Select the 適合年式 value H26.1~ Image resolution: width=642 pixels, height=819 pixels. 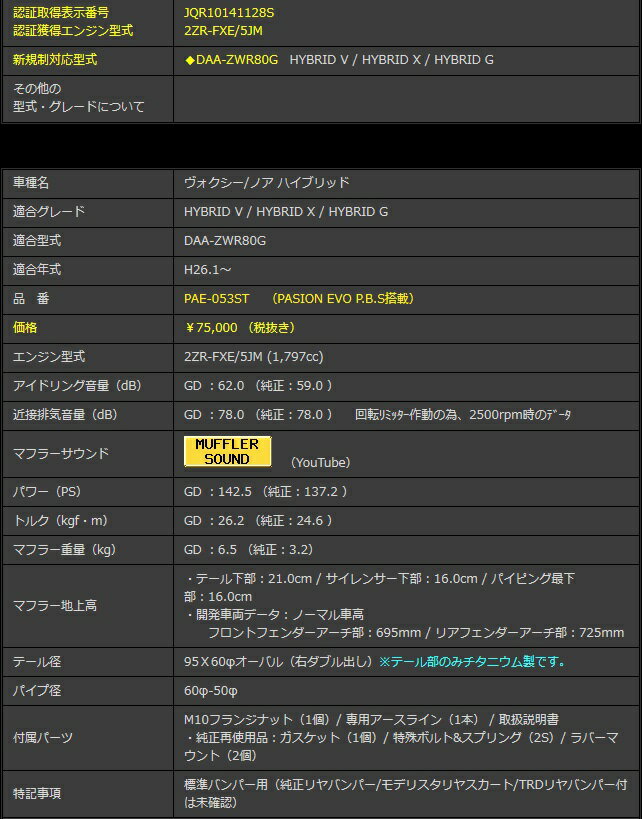[x=209, y=269]
